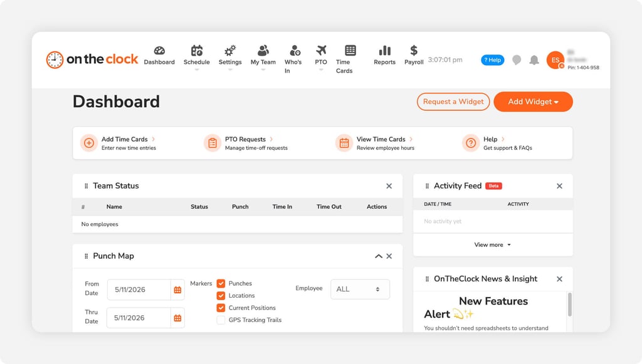Open notifications bell icon

pos(534,60)
